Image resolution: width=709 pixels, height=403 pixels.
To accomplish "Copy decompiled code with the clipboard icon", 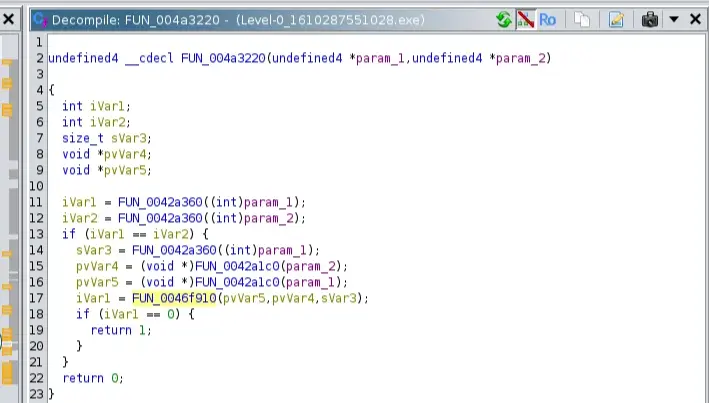I will [x=580, y=19].
